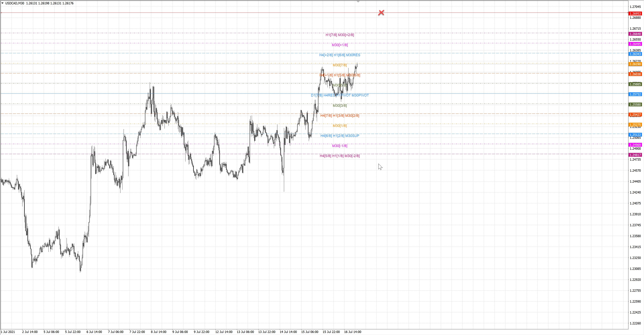644x335 pixels.
Task: Click the green 1.25580 price tag
Action: [635, 105]
